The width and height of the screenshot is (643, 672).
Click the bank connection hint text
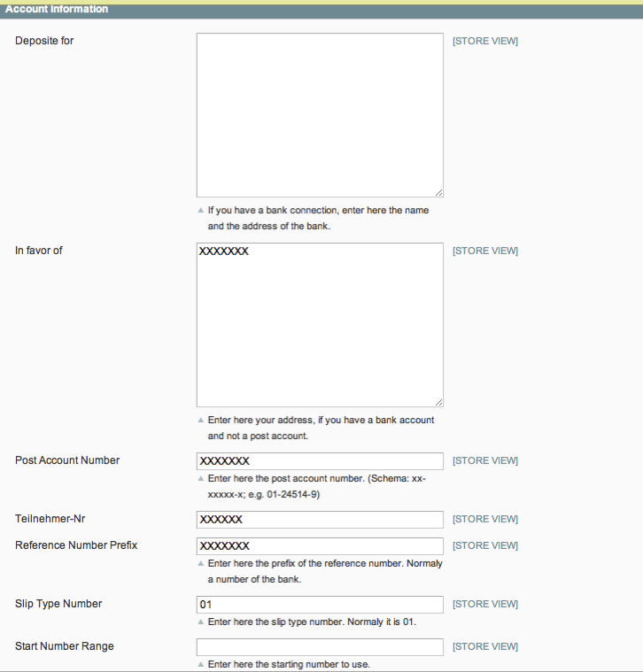click(x=318, y=218)
